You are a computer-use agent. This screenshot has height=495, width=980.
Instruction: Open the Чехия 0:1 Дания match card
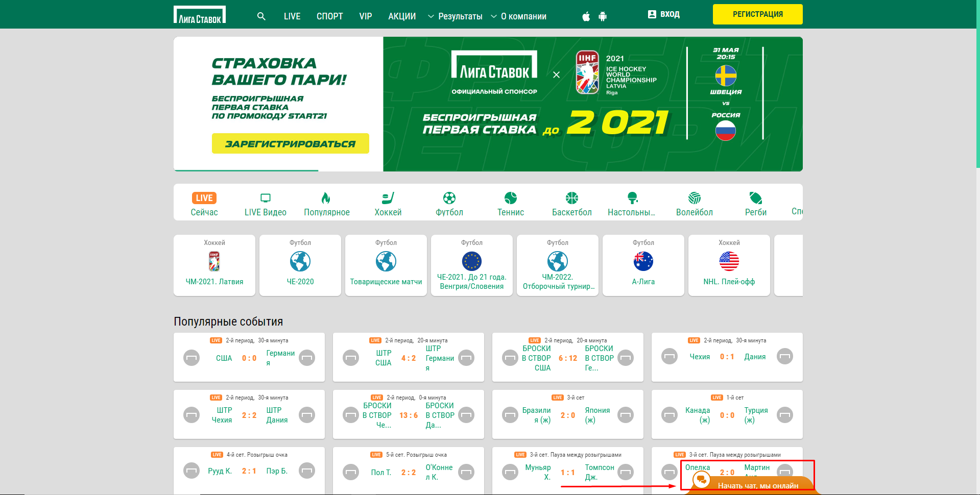(x=727, y=357)
